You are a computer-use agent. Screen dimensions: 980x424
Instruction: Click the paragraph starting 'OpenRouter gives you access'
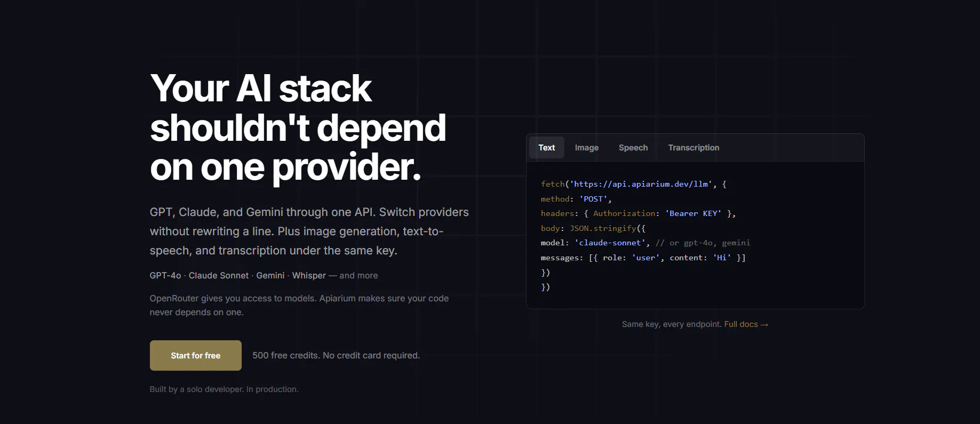pos(299,305)
